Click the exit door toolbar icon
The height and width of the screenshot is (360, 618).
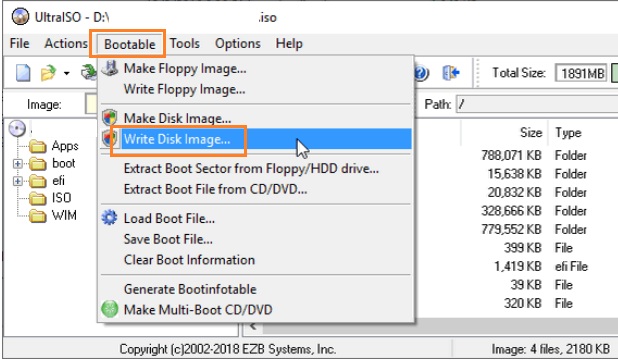451,73
